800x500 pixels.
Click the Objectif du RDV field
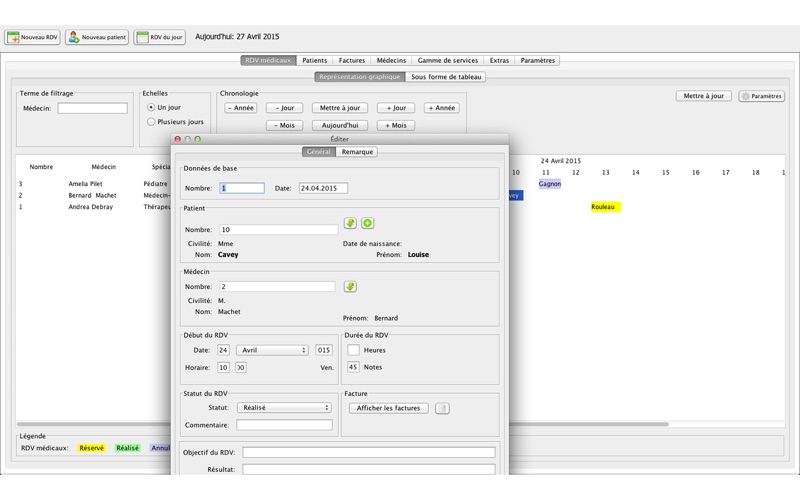pyautogui.click(x=368, y=452)
